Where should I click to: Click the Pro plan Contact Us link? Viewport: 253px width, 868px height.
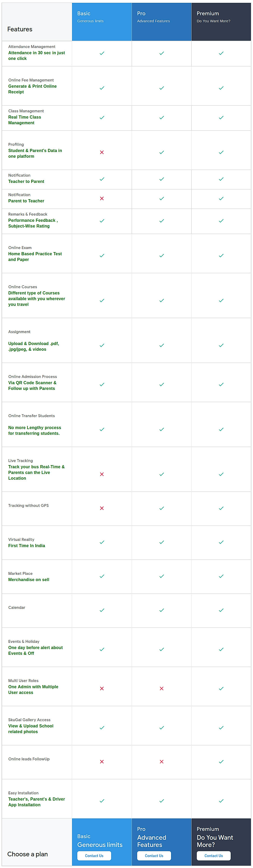point(154,856)
